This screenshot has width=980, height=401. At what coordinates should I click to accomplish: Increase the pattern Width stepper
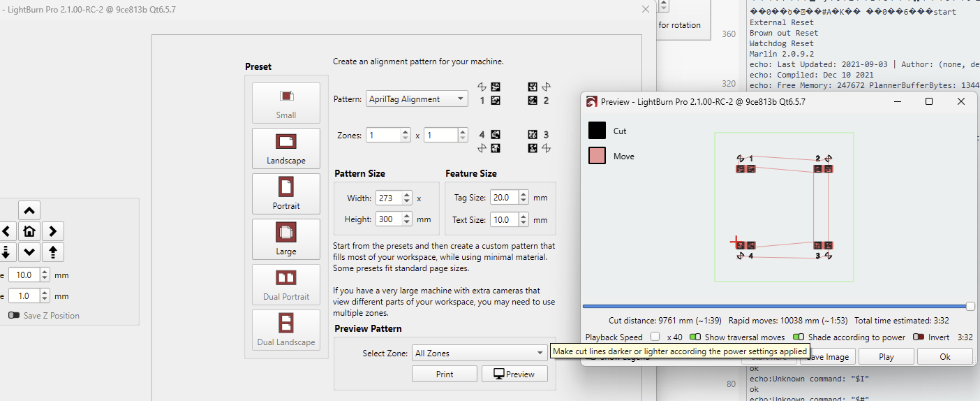[407, 195]
